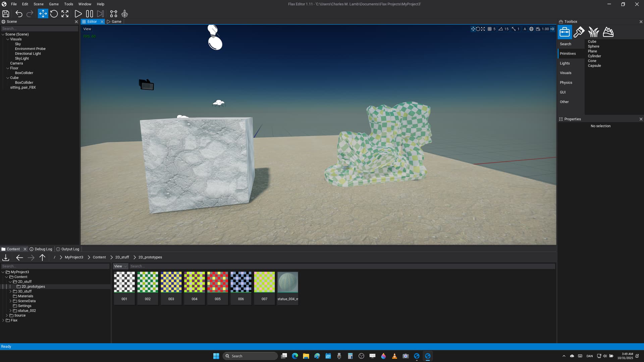Open the Foliage tab in Toolbox
Viewport: 644px width, 362px height.
coord(593,32)
